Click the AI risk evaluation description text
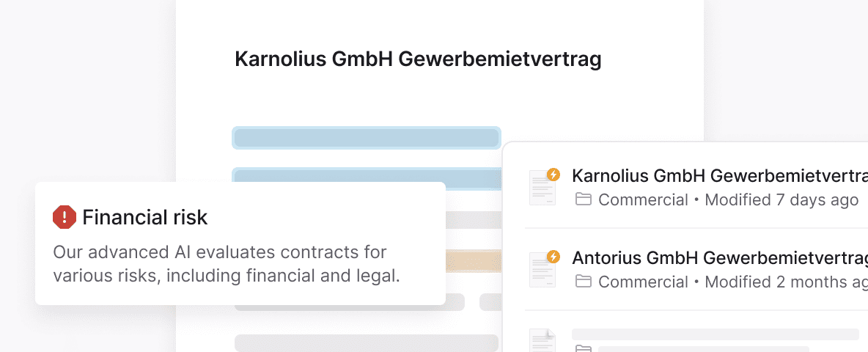868x352 pixels. pyautogui.click(x=226, y=265)
